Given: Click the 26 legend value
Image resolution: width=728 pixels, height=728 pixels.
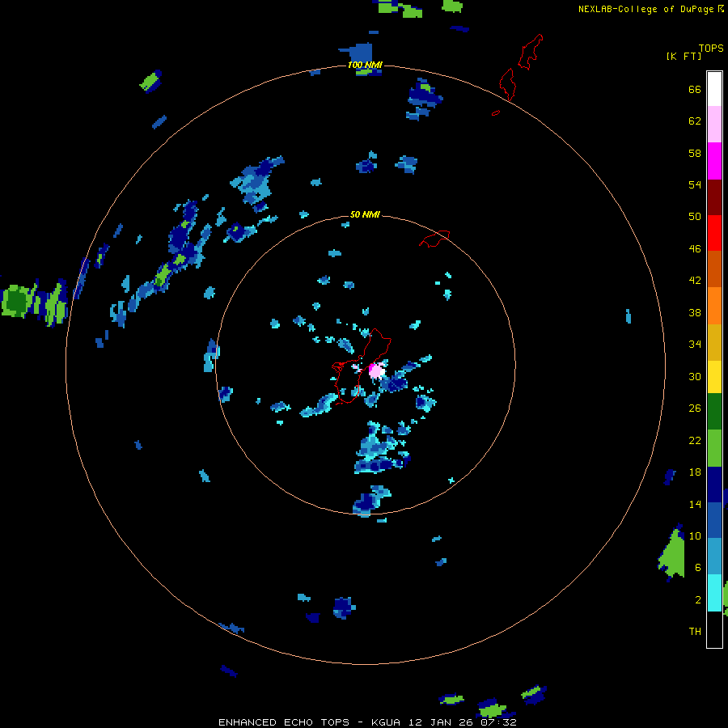Looking at the screenshot, I should tap(695, 408).
